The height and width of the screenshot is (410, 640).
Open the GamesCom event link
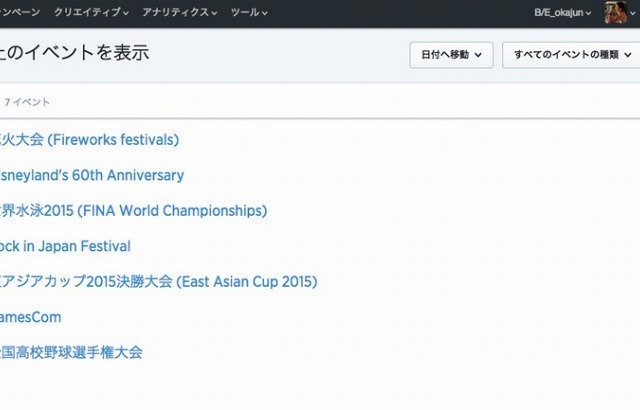pos(31,317)
